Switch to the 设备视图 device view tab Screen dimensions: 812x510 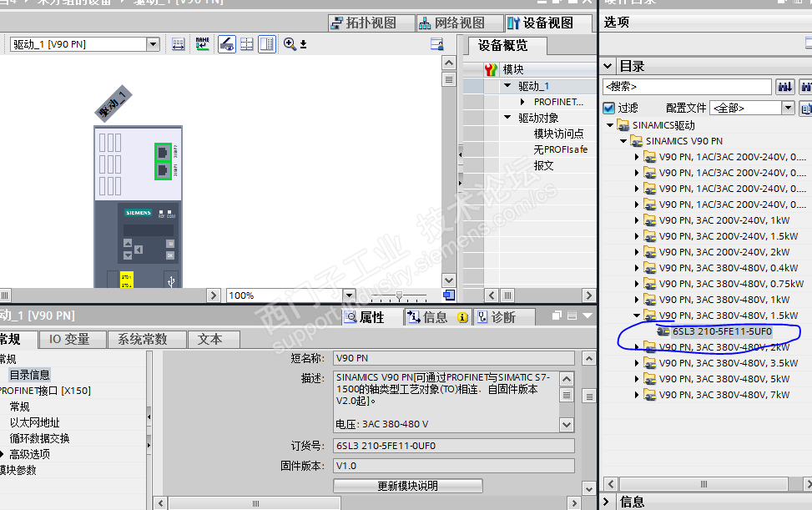(x=548, y=23)
